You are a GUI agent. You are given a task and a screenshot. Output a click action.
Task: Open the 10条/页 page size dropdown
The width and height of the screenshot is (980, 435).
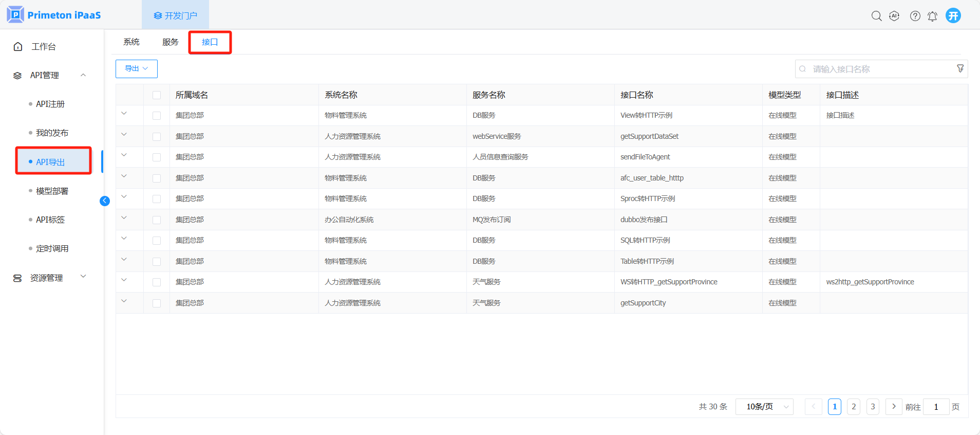[x=764, y=407]
